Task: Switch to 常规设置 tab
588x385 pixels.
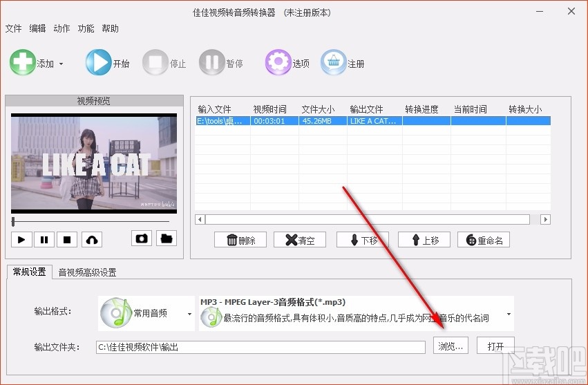Action: click(29, 272)
